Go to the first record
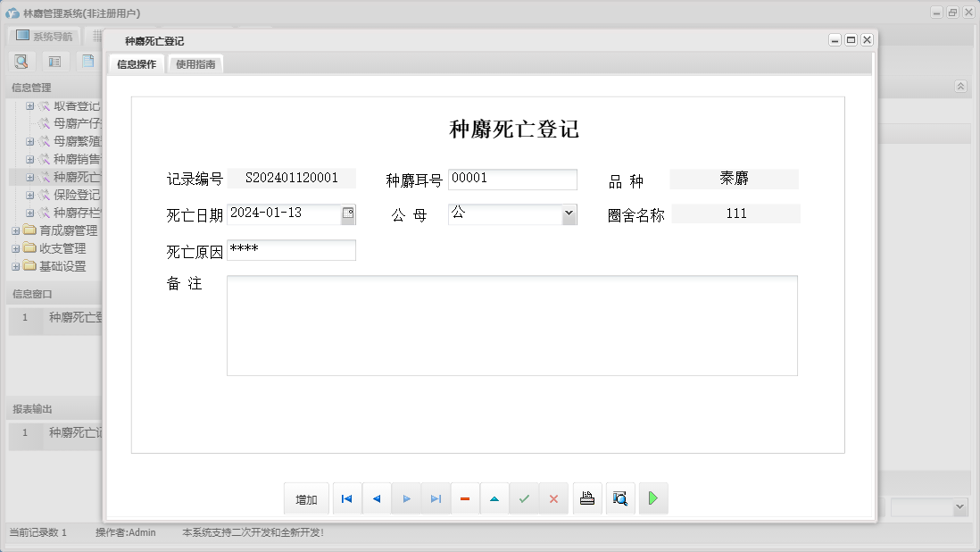 coord(347,498)
